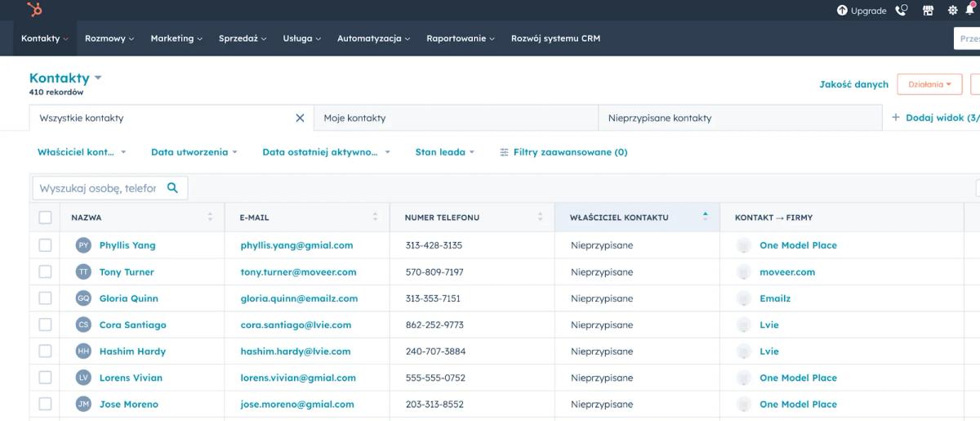This screenshot has height=421, width=980.
Task: Click the search magnifier icon
Action: (x=172, y=188)
